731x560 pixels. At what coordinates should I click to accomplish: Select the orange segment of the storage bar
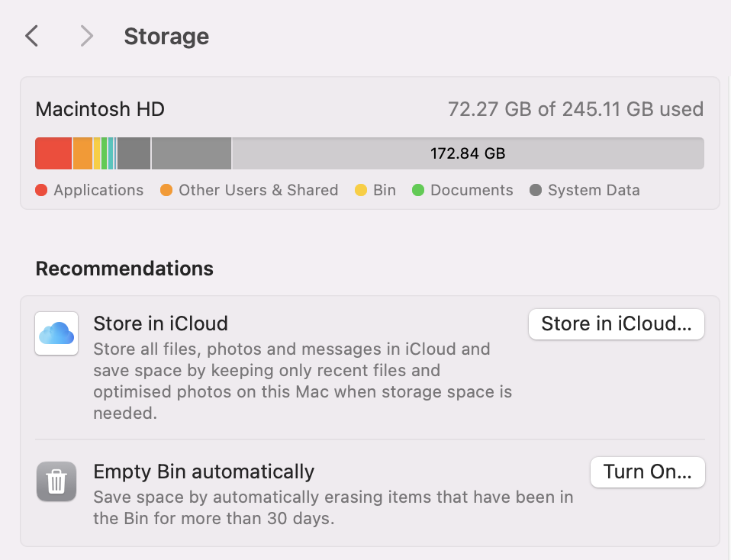[x=82, y=153]
